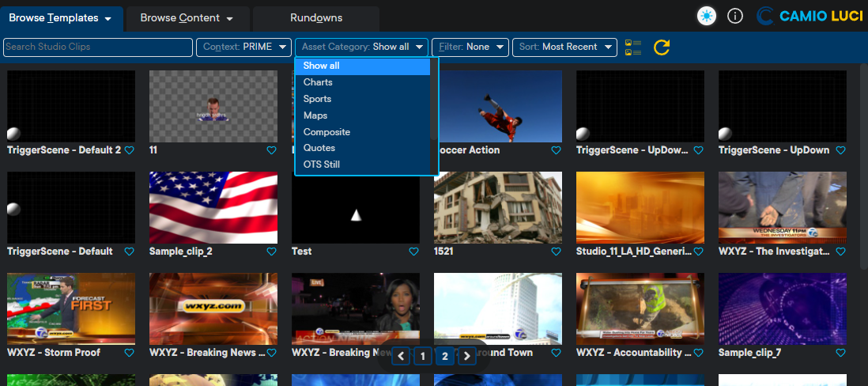Open the Filter: None dropdown

click(x=470, y=47)
